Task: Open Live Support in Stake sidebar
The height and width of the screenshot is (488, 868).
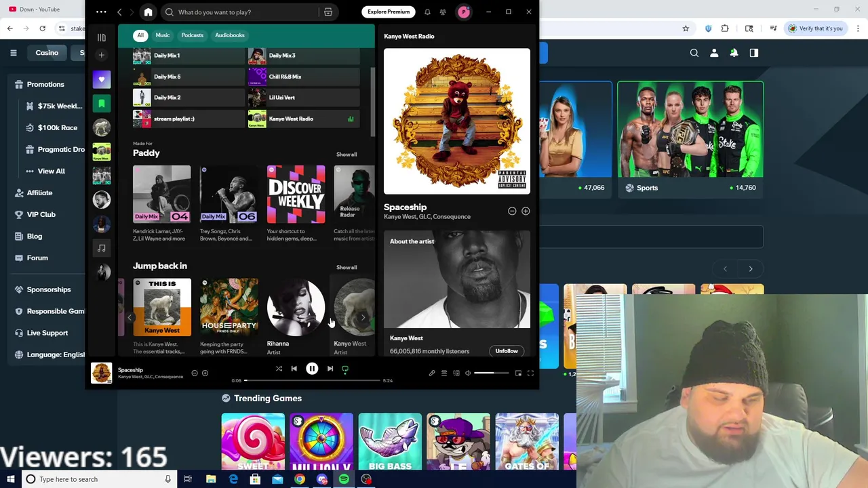Action: [x=47, y=333]
